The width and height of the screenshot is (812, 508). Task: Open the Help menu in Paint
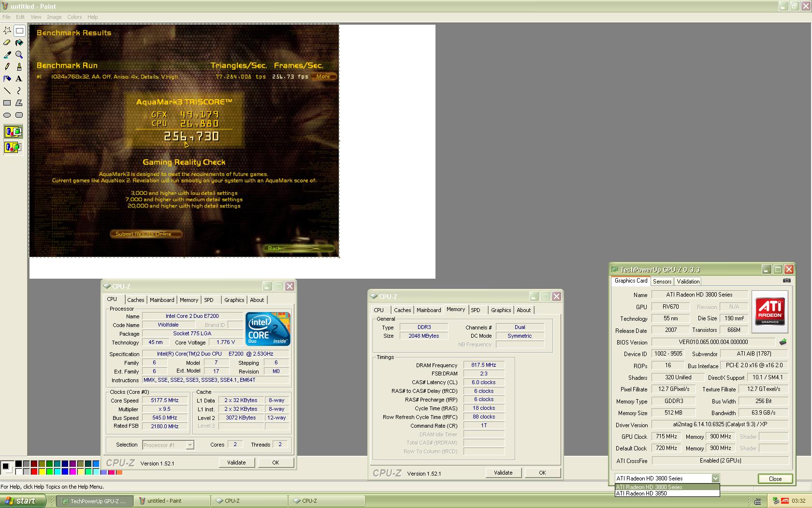pyautogui.click(x=92, y=17)
